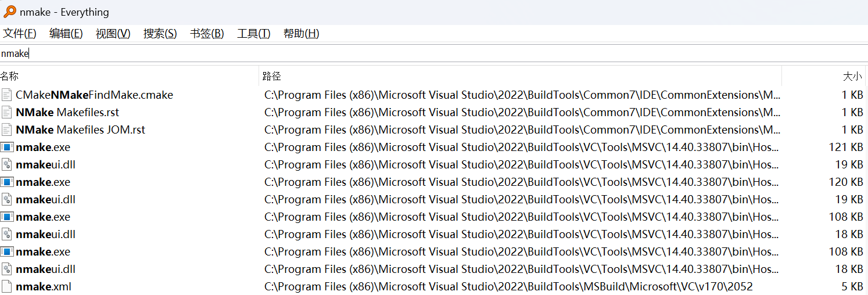This screenshot has width=868, height=295.
Task: Click the first nmakeui.dll gear icon
Action: [7, 164]
